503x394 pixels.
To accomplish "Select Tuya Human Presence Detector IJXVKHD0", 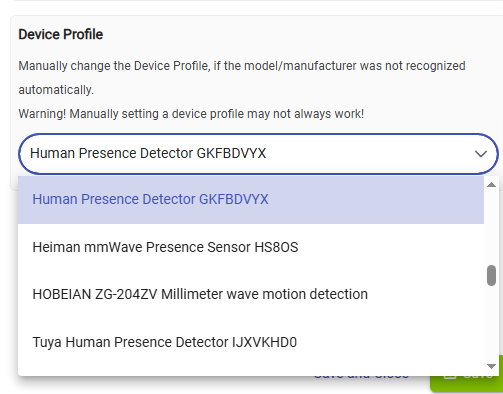I will click(x=251, y=342).
